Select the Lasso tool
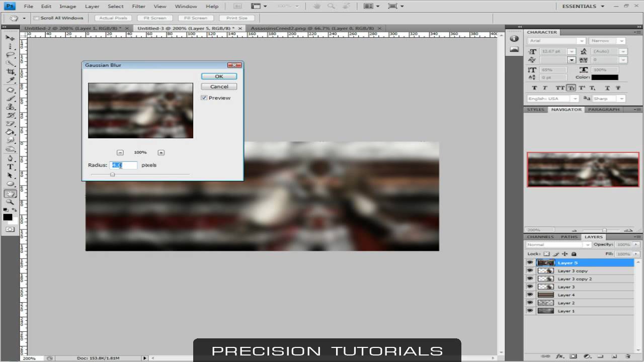Screen dimensions: 644x362 [10, 54]
